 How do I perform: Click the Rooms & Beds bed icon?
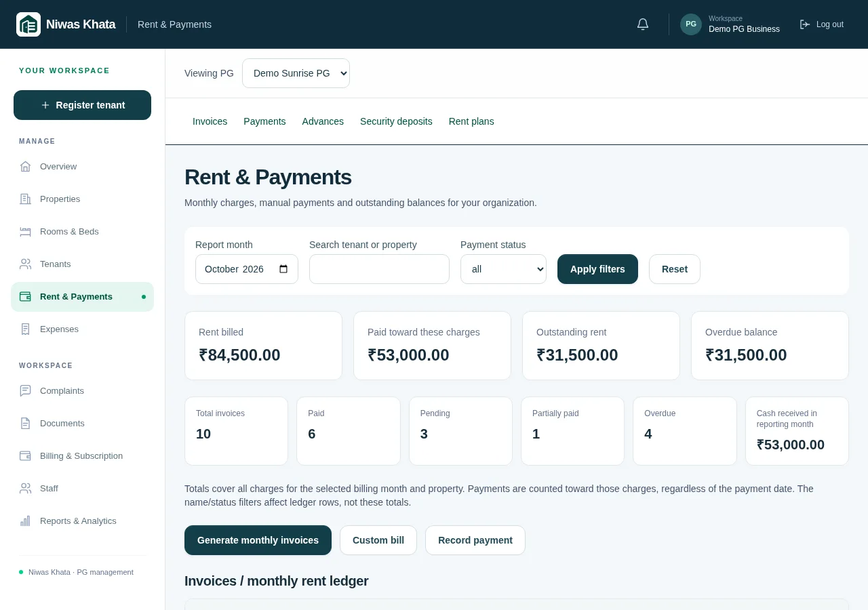click(x=26, y=231)
